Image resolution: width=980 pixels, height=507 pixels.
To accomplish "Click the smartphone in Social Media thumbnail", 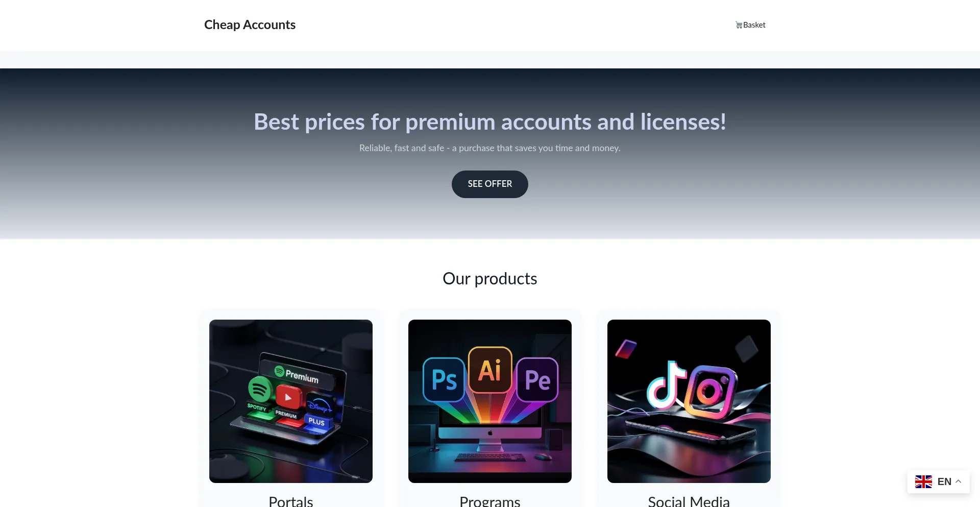I will coord(690,429).
